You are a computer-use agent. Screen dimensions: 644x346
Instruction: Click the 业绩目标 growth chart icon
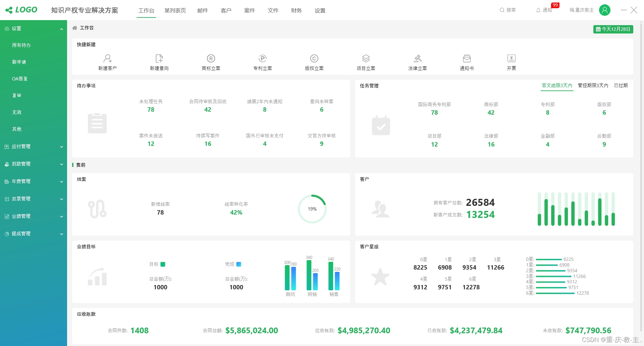pos(97,277)
